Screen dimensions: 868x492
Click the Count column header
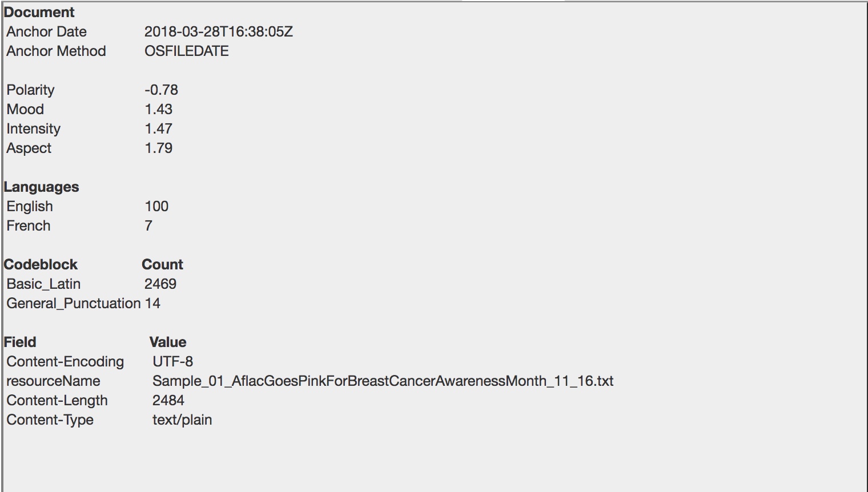(x=162, y=264)
